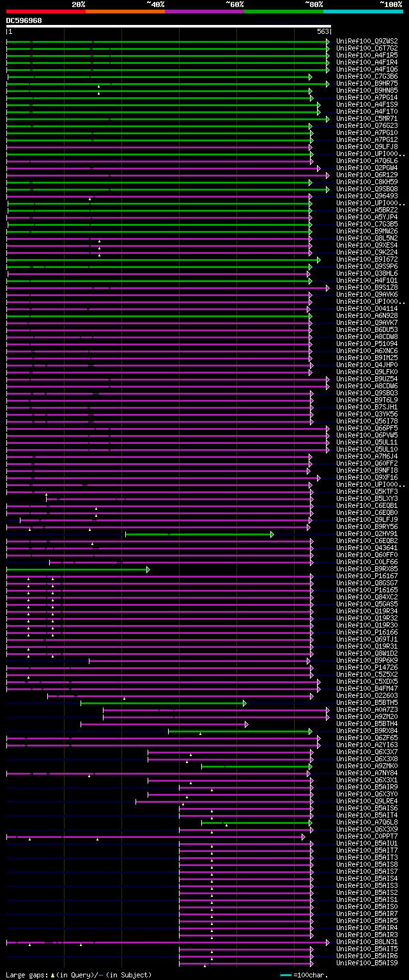
Task: Open hit UniRef100_Q2HV91
Action: click(x=367, y=533)
